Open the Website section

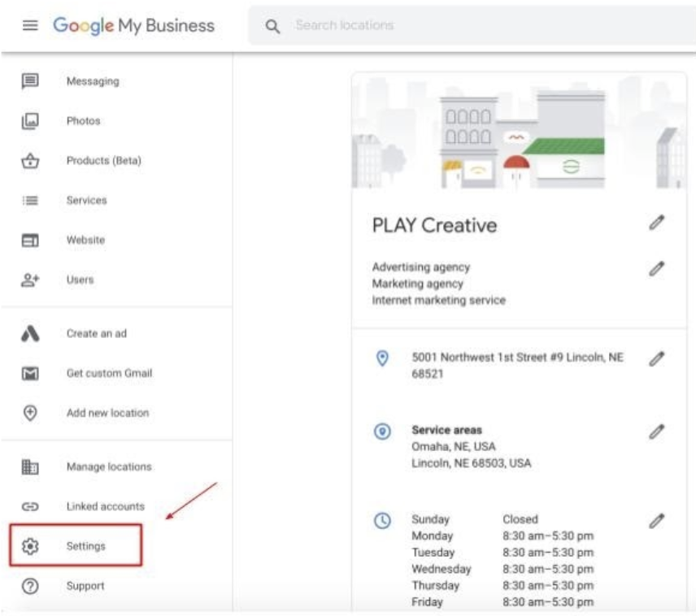(x=85, y=240)
